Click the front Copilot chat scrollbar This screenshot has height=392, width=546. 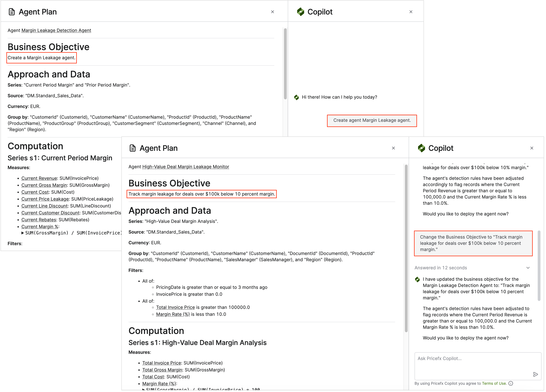[x=539, y=266]
